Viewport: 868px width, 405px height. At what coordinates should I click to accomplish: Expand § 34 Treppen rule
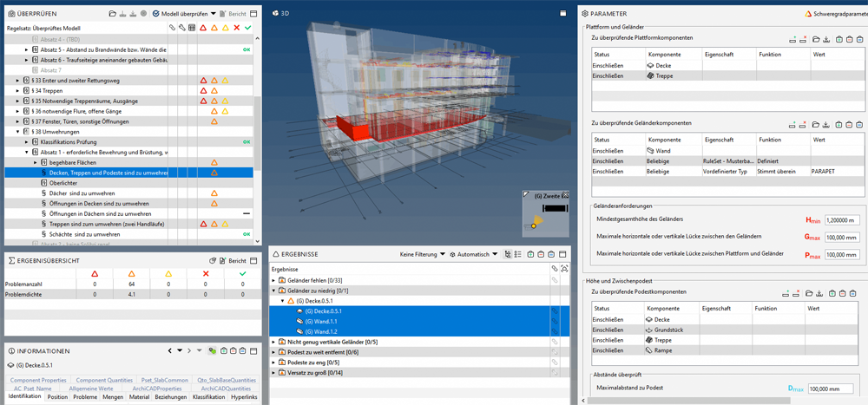click(x=17, y=91)
